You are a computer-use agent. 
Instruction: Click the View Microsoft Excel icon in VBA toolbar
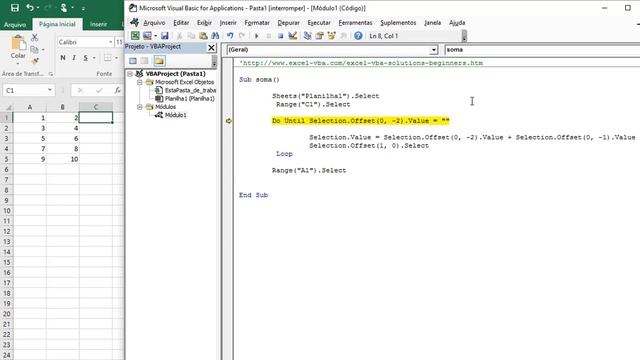point(135,36)
